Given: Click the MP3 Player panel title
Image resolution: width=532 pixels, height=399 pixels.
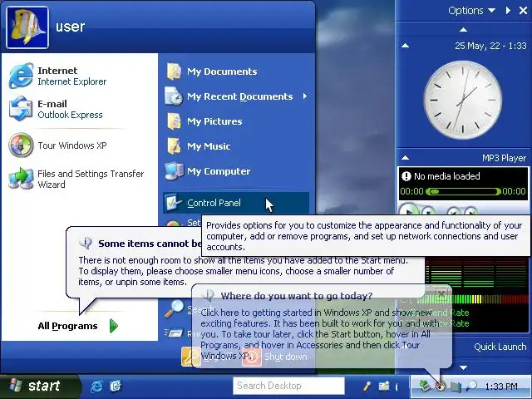Looking at the screenshot, I should (505, 158).
